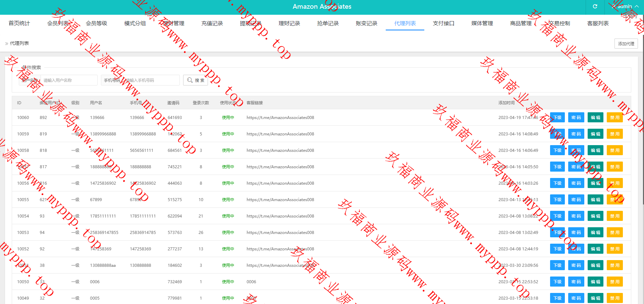Click 密码 button for agent 10059
This screenshot has height=304, width=644.
pos(576,134)
